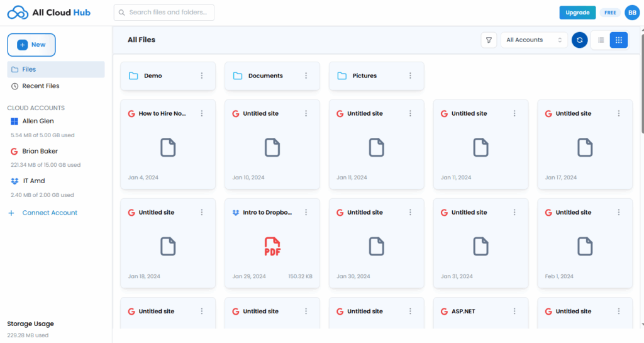Open the ASP.NET file

pyautogui.click(x=481, y=313)
